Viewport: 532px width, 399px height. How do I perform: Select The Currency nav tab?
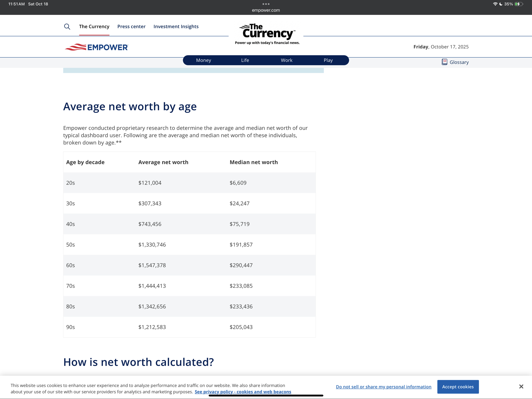(94, 26)
